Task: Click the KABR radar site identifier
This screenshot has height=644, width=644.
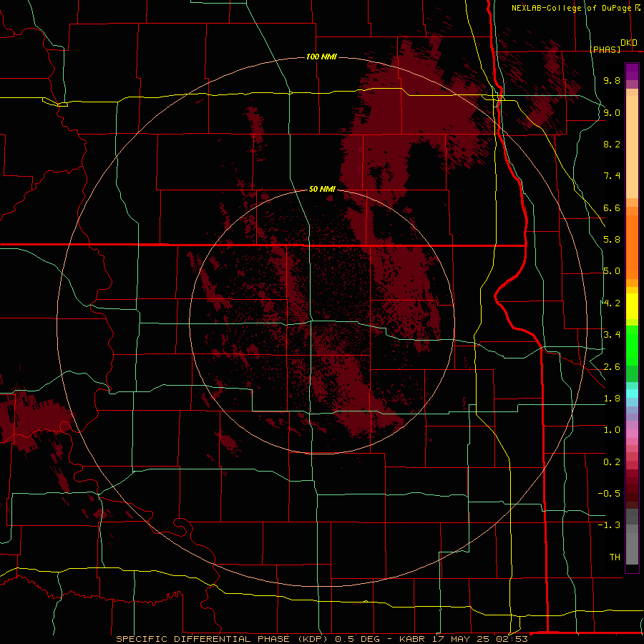Action: [413, 639]
